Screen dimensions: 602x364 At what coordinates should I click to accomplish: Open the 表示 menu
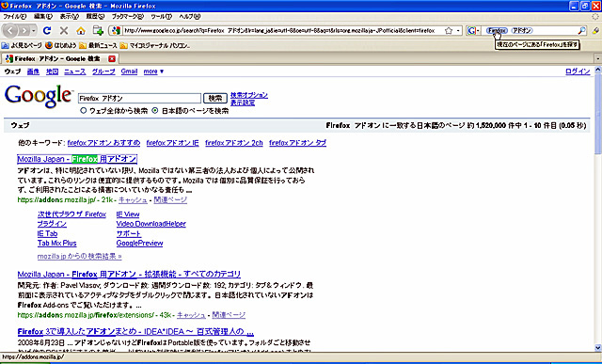tap(69, 17)
